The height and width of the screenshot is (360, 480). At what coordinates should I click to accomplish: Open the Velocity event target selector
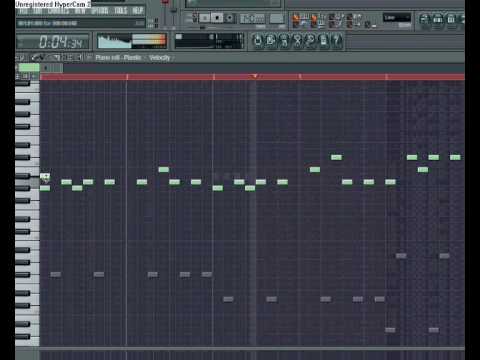pos(160,58)
